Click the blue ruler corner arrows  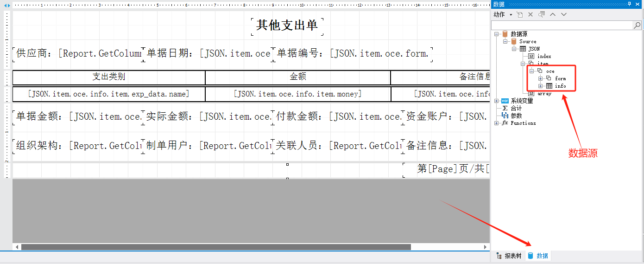(x=7, y=5)
